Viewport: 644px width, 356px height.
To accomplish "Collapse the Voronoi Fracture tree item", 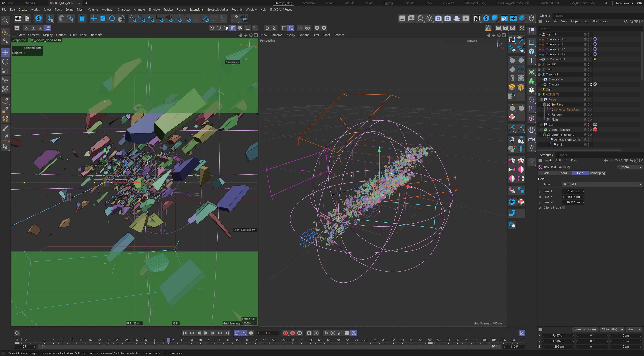I will click(542, 130).
